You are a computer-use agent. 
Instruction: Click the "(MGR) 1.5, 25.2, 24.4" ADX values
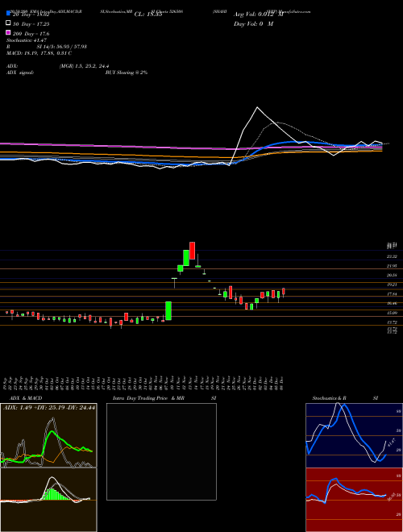click(x=84, y=66)
